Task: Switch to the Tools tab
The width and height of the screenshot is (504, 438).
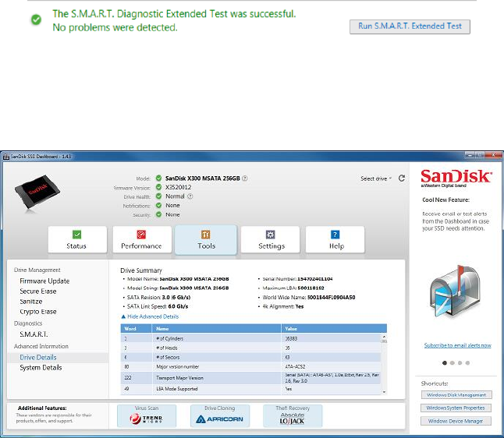Action: click(x=206, y=239)
